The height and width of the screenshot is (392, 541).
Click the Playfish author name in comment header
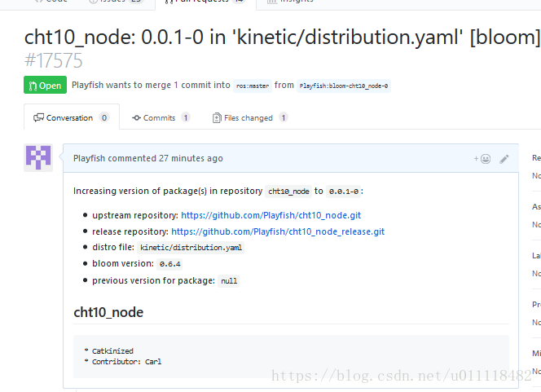coord(89,158)
